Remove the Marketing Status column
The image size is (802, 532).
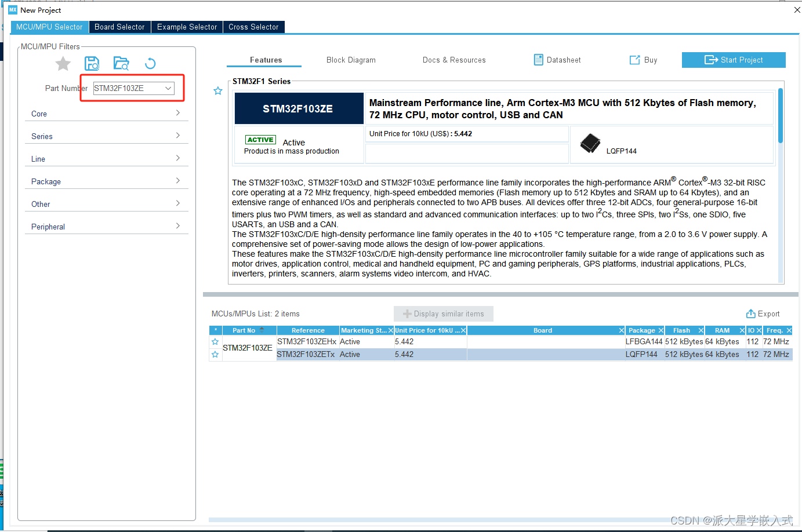tap(391, 330)
